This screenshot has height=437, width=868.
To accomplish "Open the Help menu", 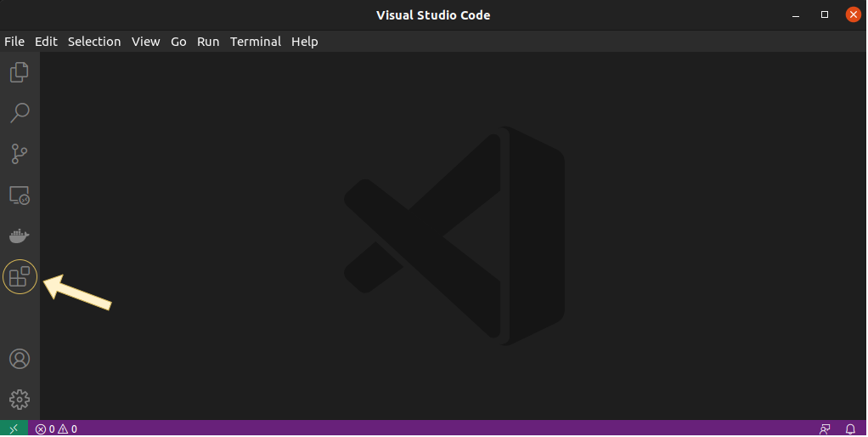I will (x=304, y=42).
